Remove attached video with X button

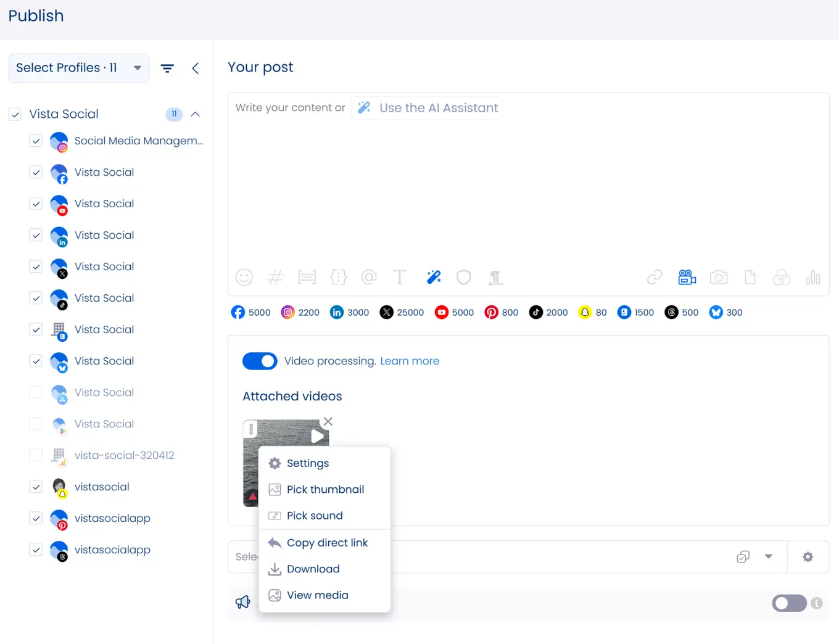coord(328,421)
